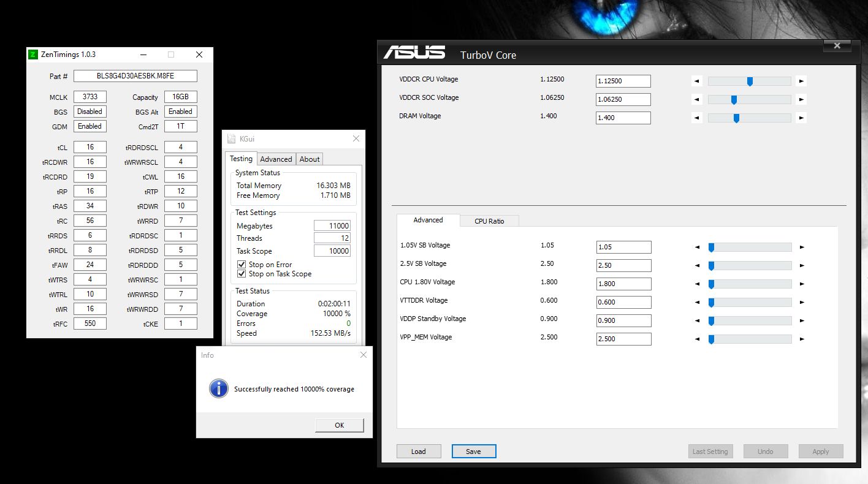Screen dimensions: 868x484
Task: Click the tCL value box in ZenTimings
Action: pyautogui.click(x=90, y=147)
